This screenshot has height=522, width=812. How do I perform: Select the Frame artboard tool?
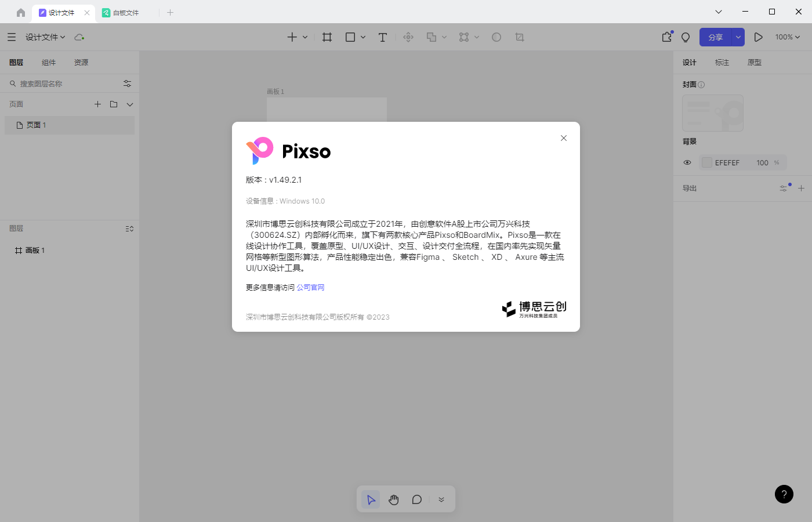click(327, 37)
